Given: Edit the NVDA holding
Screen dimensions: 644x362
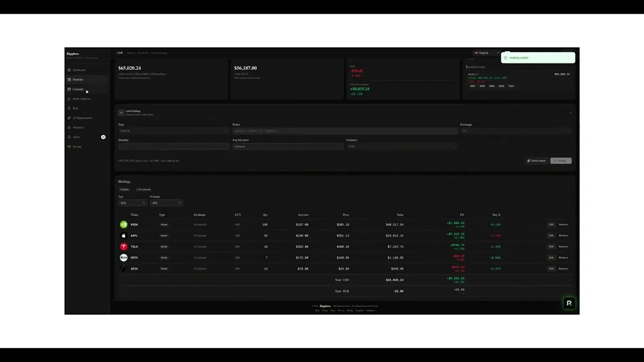Looking at the screenshot, I should tap(551, 224).
